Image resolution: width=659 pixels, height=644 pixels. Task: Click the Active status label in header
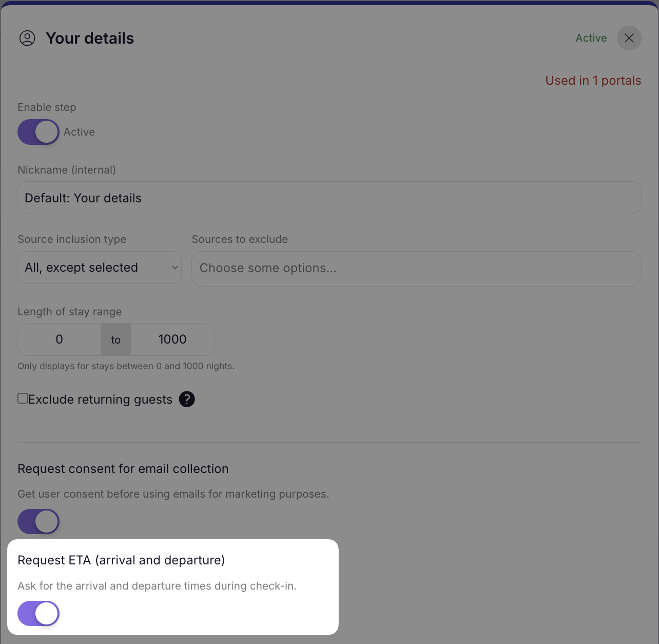tap(591, 38)
